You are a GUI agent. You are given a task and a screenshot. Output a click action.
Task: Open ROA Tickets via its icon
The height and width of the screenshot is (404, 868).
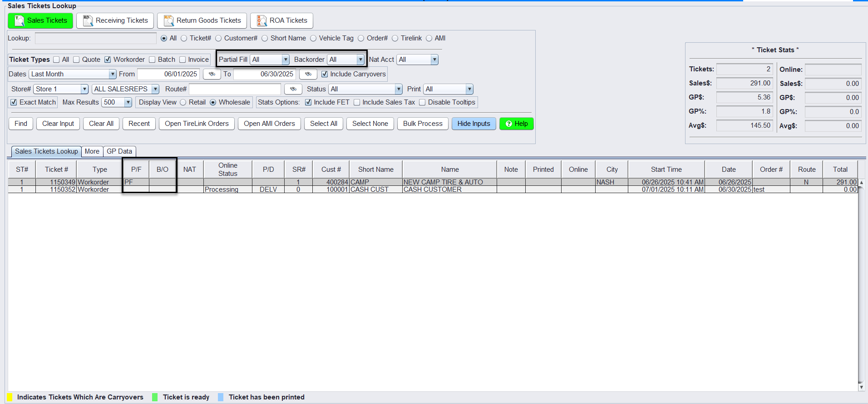(x=262, y=20)
